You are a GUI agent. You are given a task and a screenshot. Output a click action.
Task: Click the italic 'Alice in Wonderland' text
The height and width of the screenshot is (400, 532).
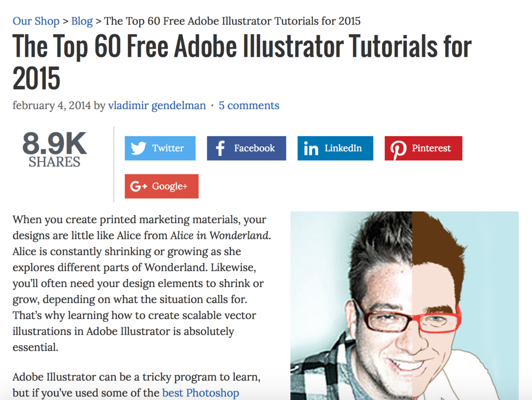click(220, 235)
